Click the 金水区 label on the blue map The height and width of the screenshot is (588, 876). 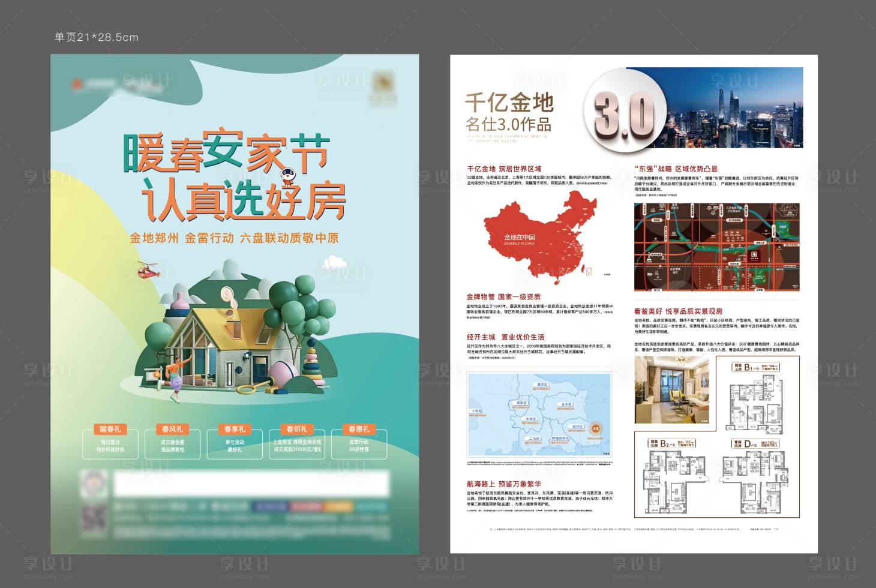click(566, 405)
